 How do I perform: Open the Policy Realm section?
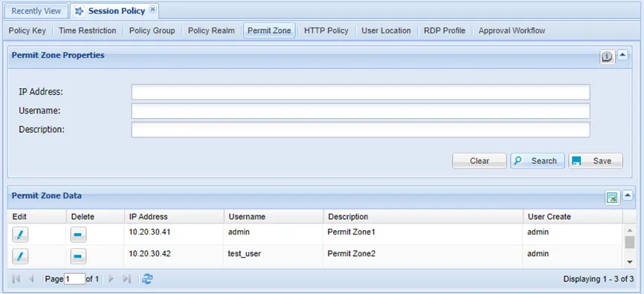(x=211, y=30)
